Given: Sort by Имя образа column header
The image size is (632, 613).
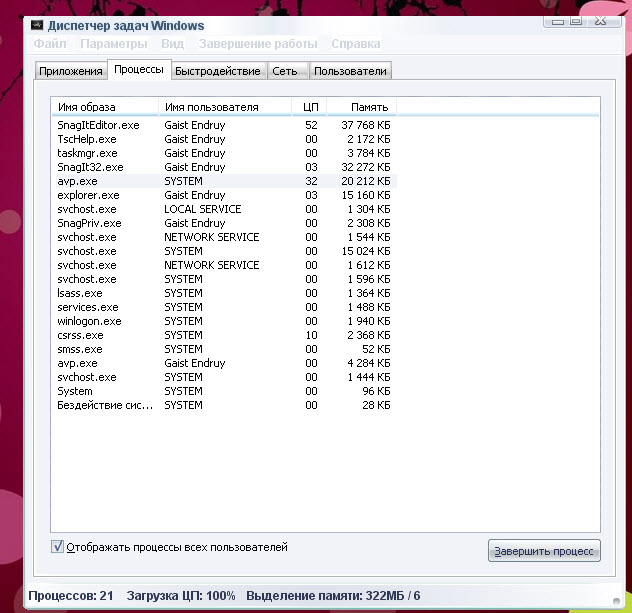Looking at the screenshot, I should [105, 107].
